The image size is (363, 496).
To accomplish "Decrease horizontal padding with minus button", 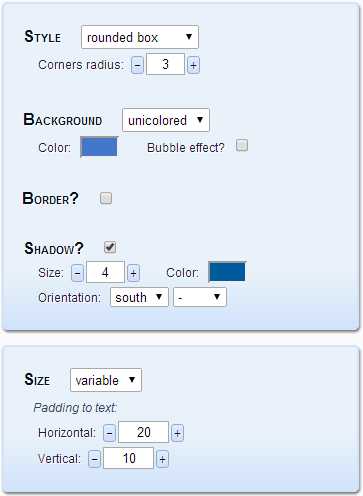I will coord(109,433).
